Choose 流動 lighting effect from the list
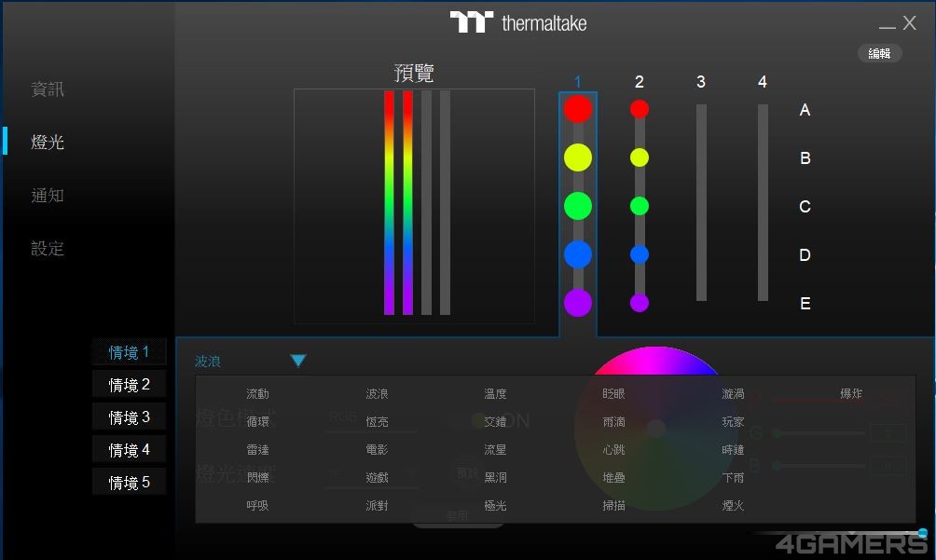Screen dimensions: 936x560 click(x=258, y=393)
